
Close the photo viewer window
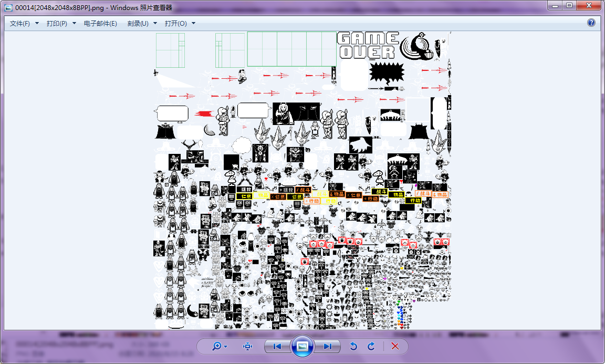589,5
